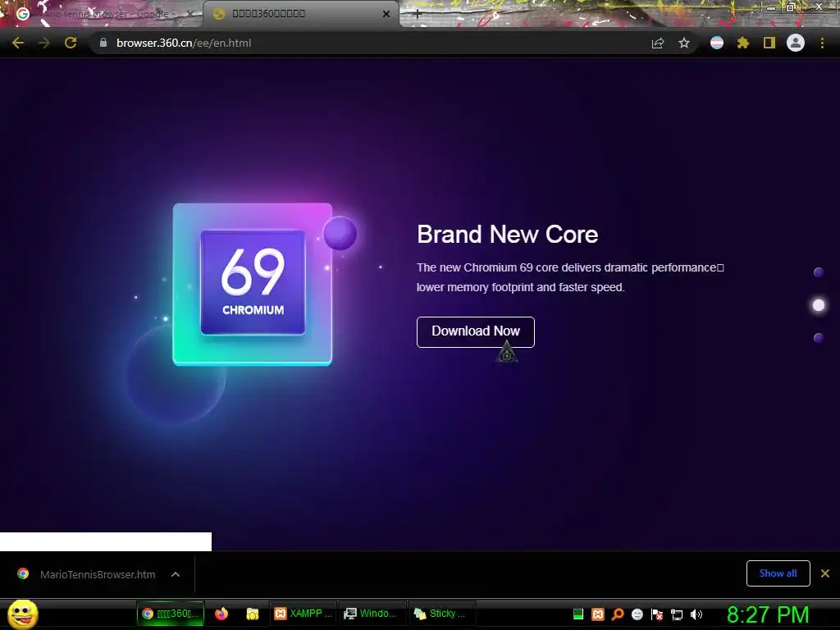
Task: Open a new tab with plus button
Action: point(418,15)
